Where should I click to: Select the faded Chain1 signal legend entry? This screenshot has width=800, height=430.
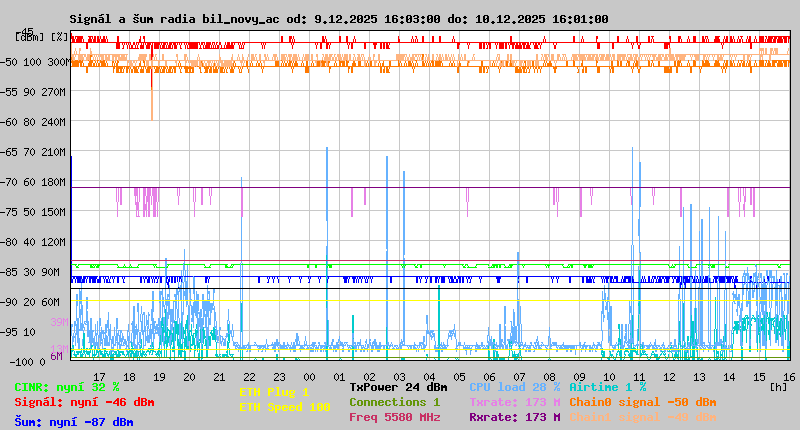(642, 417)
